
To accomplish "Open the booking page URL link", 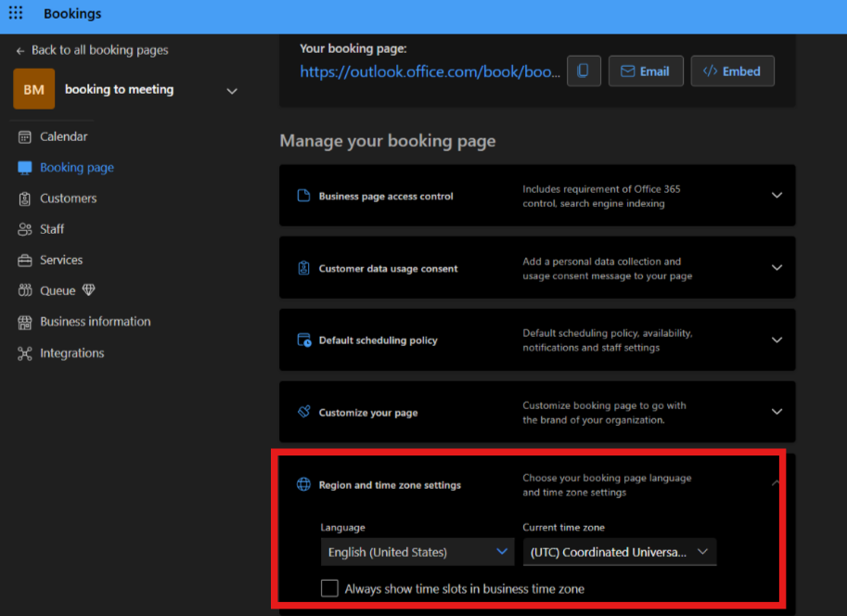I will point(430,71).
